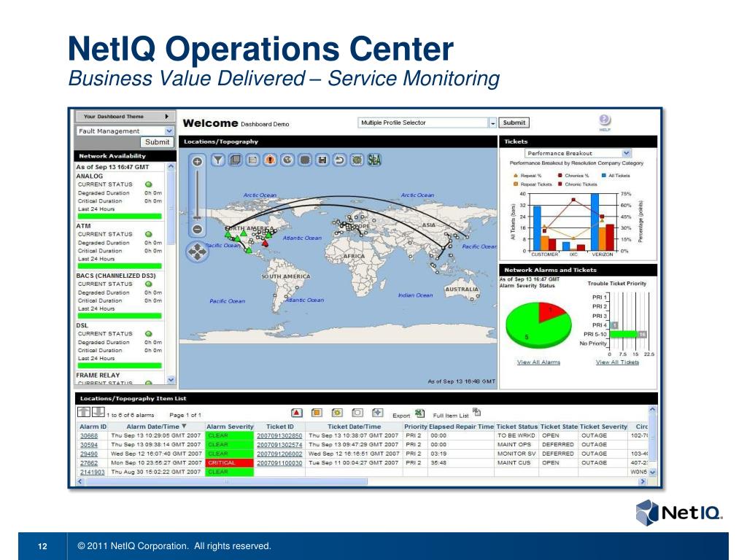The width and height of the screenshot is (747, 560).
Task: Click the orange square item list icon
Action: point(317,413)
